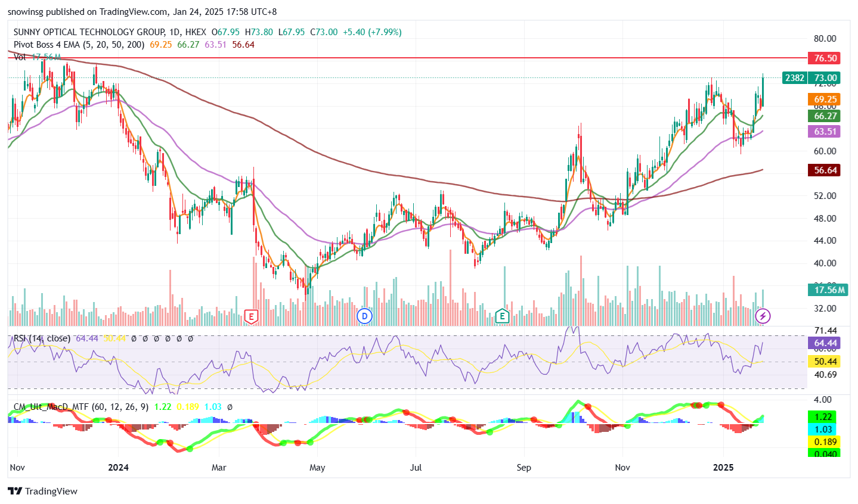Click the snowinsg published on TradingView.com header
The height and width of the screenshot is (504, 858).
(142, 12)
